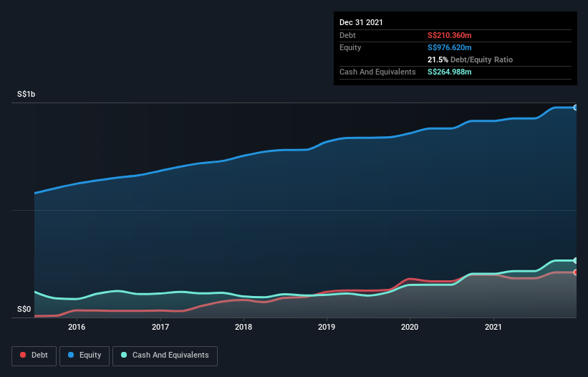Click the teal Cash endpoint marker
This screenshot has height=377, width=588.
[576, 260]
